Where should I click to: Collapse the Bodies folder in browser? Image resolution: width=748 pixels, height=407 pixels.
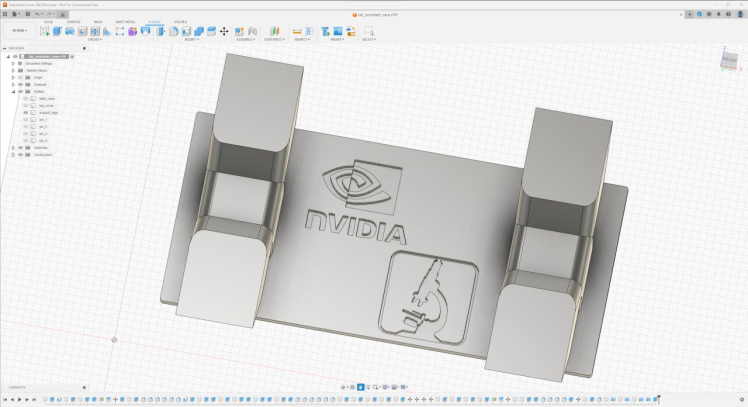(x=12, y=91)
